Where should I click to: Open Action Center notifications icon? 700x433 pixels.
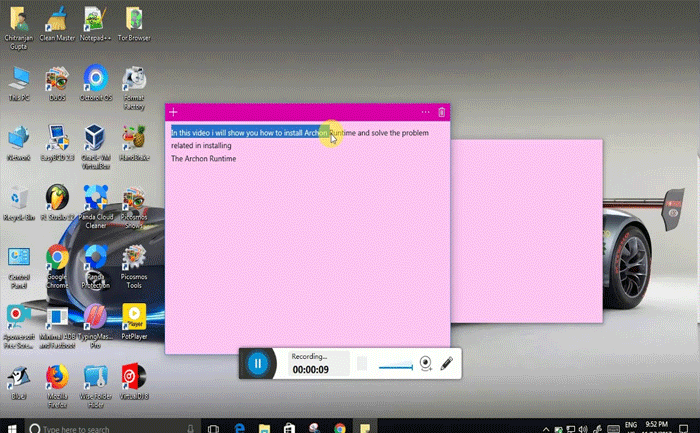point(683,429)
